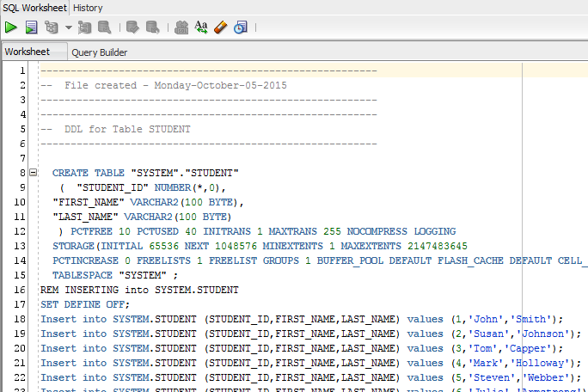Toggle upper/lower case with the Aa icon
This screenshot has width=588, height=392.
201,28
